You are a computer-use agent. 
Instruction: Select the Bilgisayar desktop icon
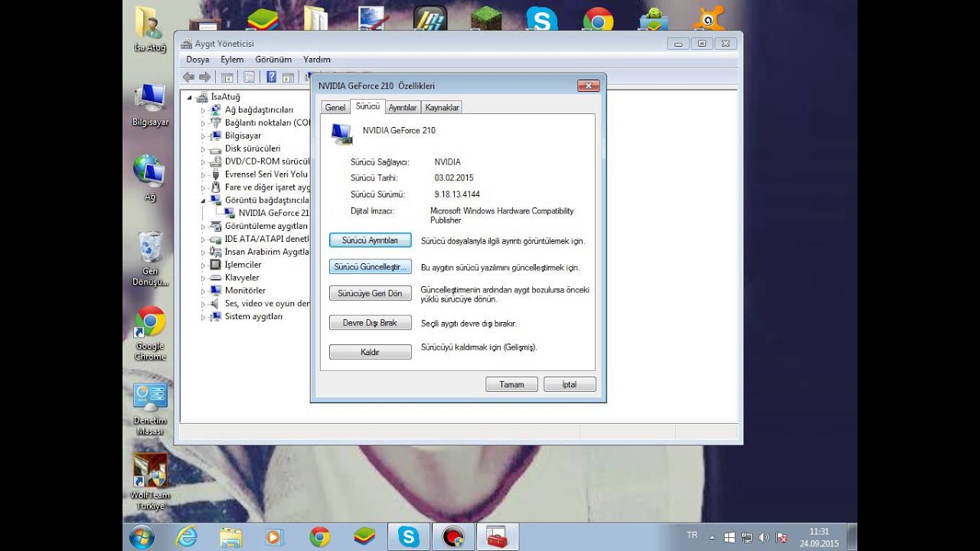click(x=150, y=105)
